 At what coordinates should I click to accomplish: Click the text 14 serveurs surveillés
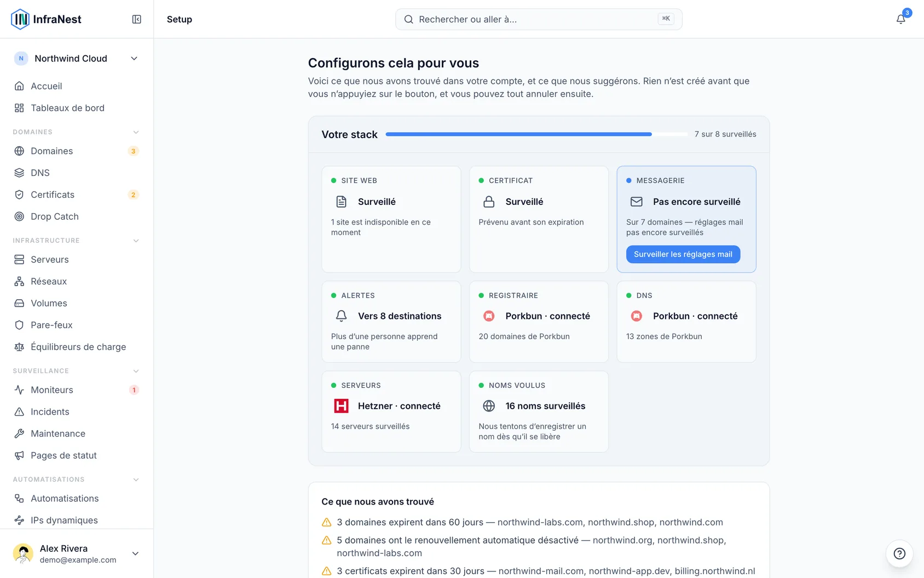pyautogui.click(x=370, y=426)
